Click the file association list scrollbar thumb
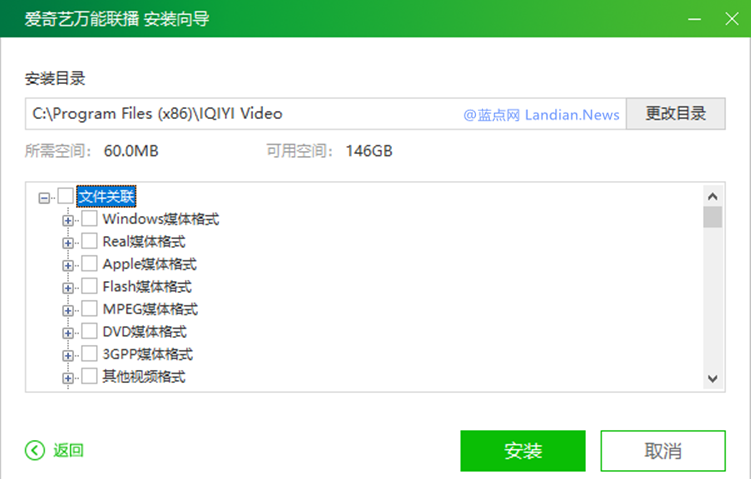This screenshot has height=479, width=751. pos(713,217)
